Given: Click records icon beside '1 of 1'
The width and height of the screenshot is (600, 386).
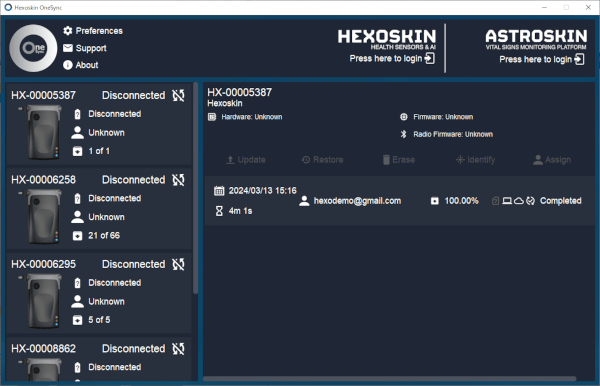Looking at the screenshot, I should point(78,151).
